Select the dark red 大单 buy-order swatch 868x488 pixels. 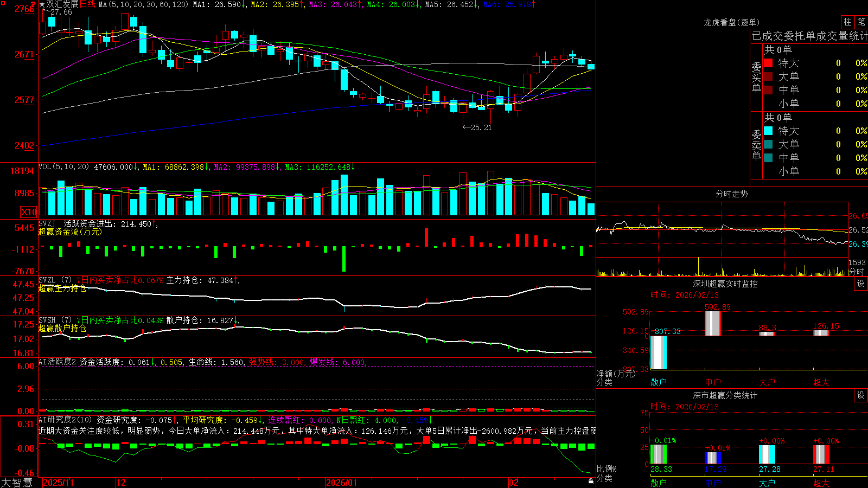pyautogui.click(x=768, y=76)
